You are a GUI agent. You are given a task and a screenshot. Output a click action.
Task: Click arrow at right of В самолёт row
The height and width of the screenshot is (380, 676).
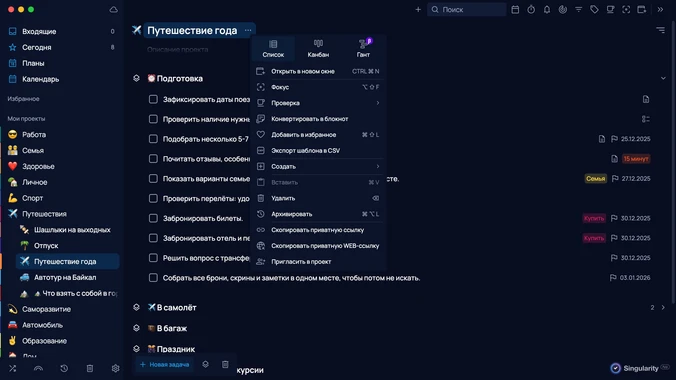[663, 308]
